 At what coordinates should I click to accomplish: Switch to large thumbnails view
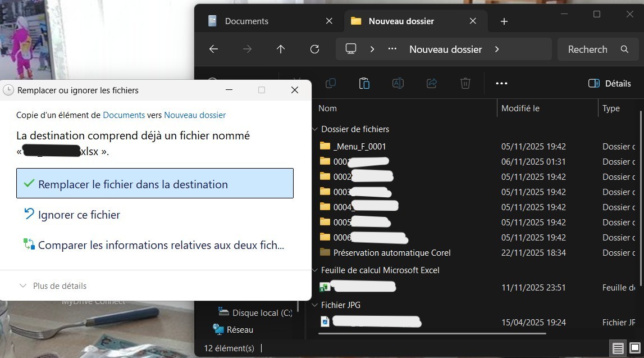coord(635,348)
